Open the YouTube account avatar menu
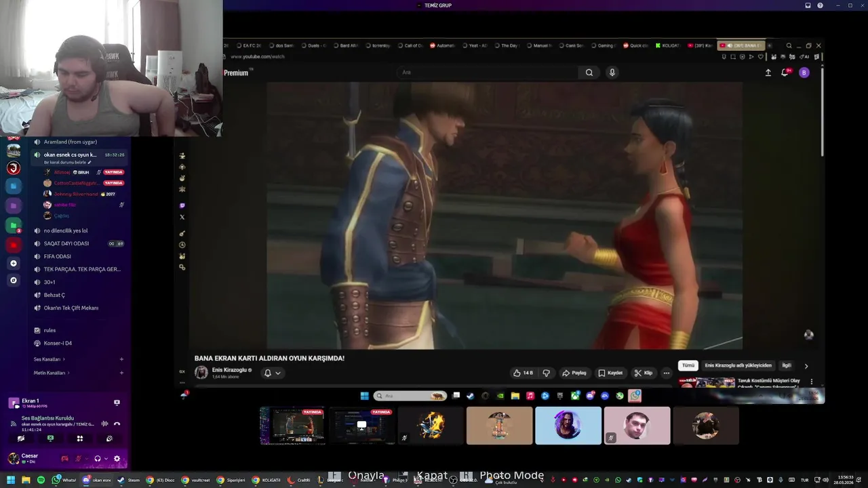The width and height of the screenshot is (868, 488). pos(804,73)
